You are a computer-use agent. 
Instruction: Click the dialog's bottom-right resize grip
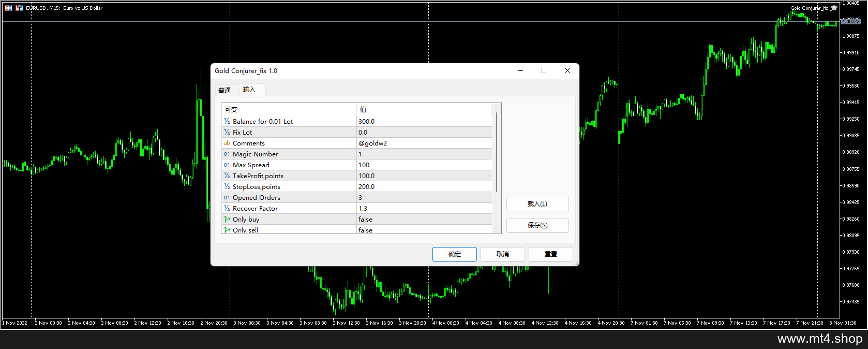point(576,263)
